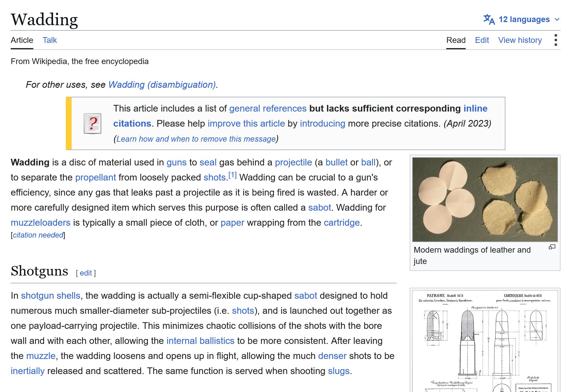Open the slugs link
Image resolution: width=566 pixels, height=392 pixels.
339,371
